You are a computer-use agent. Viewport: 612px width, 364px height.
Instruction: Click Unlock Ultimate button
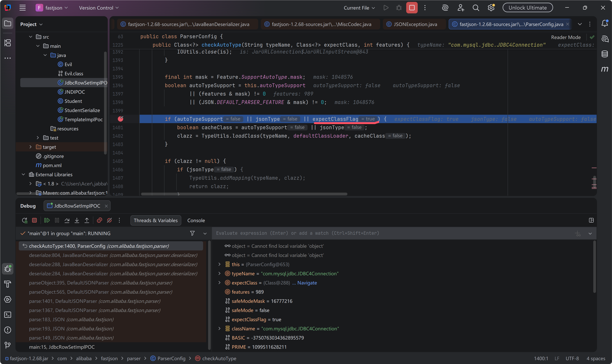point(528,8)
